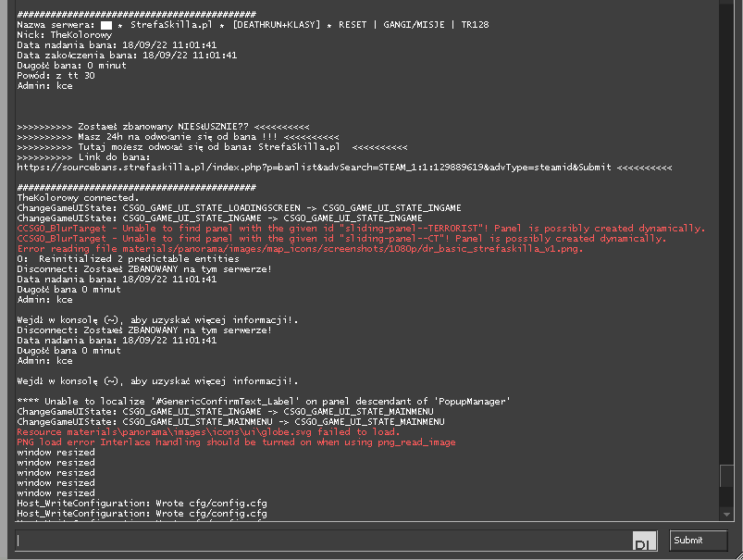Click the 'PNG load error Interlace handling' line

(x=236, y=442)
